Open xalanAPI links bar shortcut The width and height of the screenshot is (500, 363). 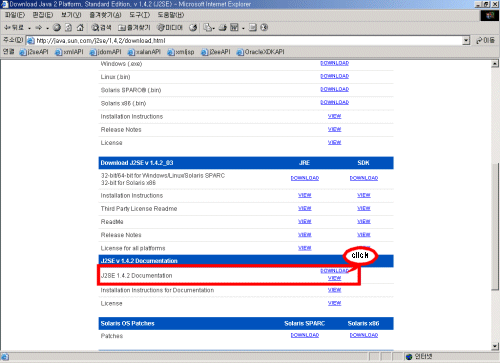coord(144,52)
